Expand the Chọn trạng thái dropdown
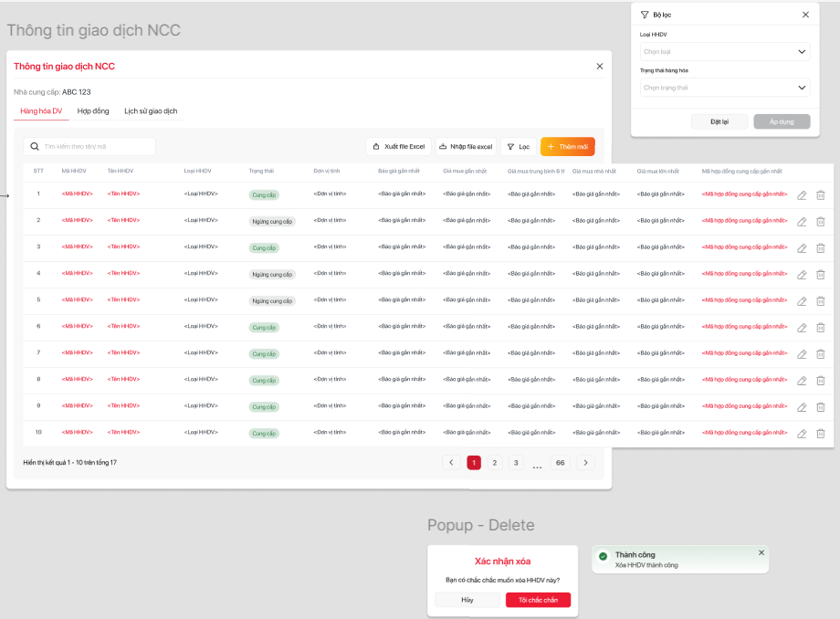 pyautogui.click(x=725, y=88)
